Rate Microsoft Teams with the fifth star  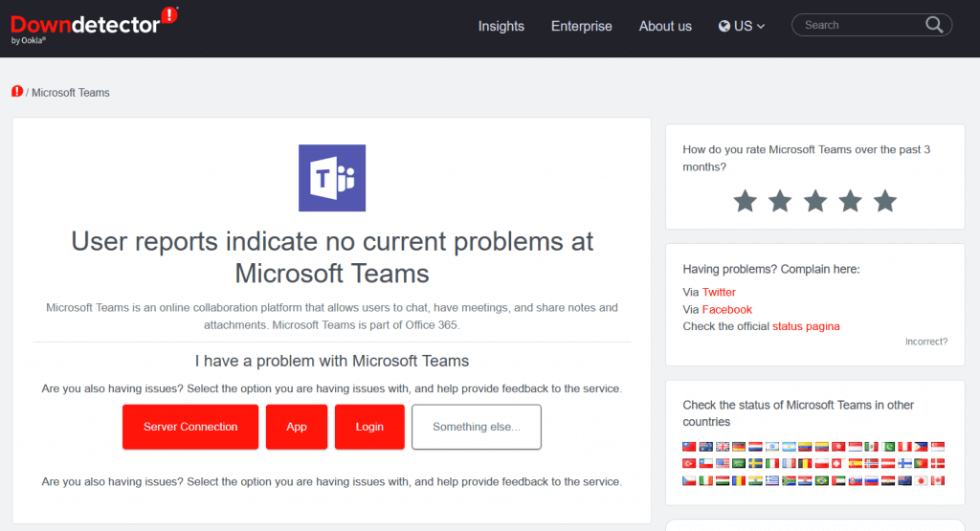(885, 201)
